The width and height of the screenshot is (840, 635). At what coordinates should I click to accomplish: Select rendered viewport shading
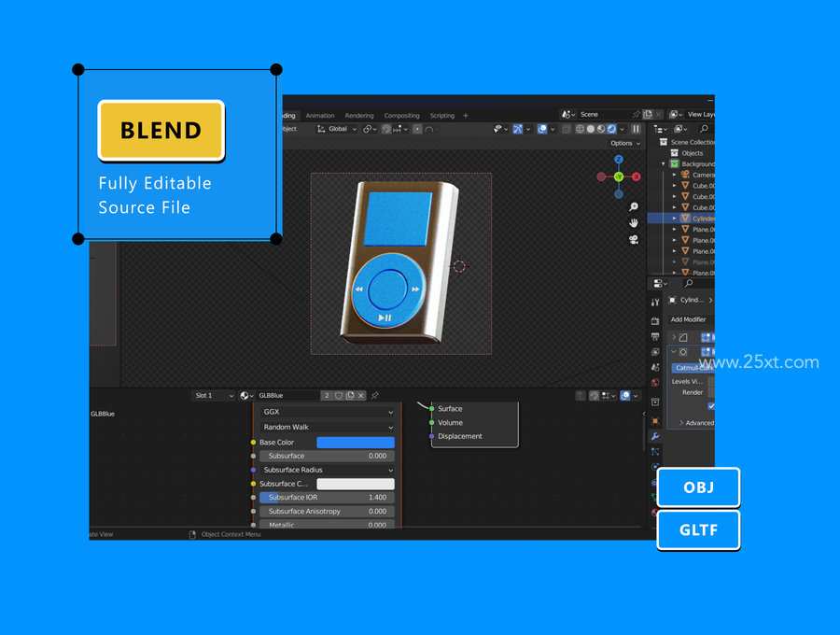[611, 129]
